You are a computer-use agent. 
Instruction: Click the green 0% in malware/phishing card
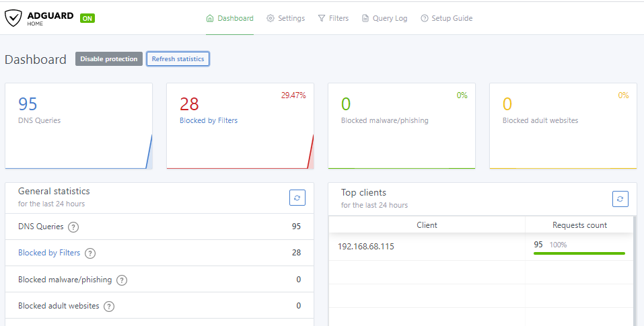coord(462,95)
